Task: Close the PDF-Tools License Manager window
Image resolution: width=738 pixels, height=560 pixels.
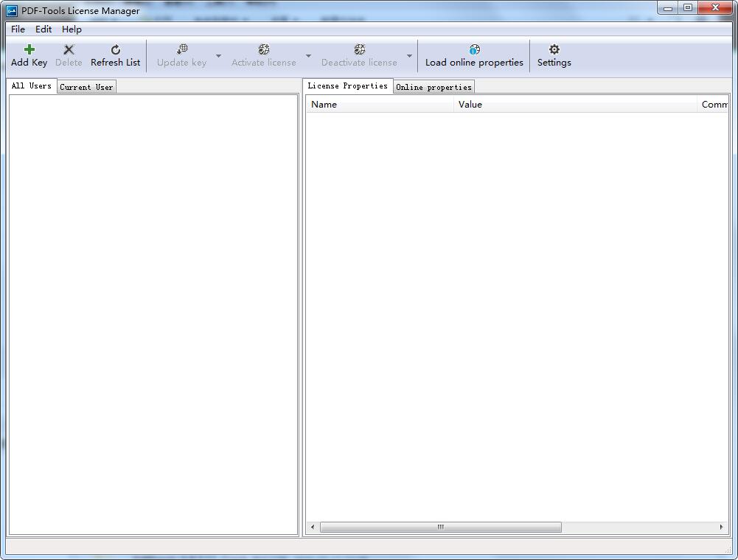Action: pos(715,8)
